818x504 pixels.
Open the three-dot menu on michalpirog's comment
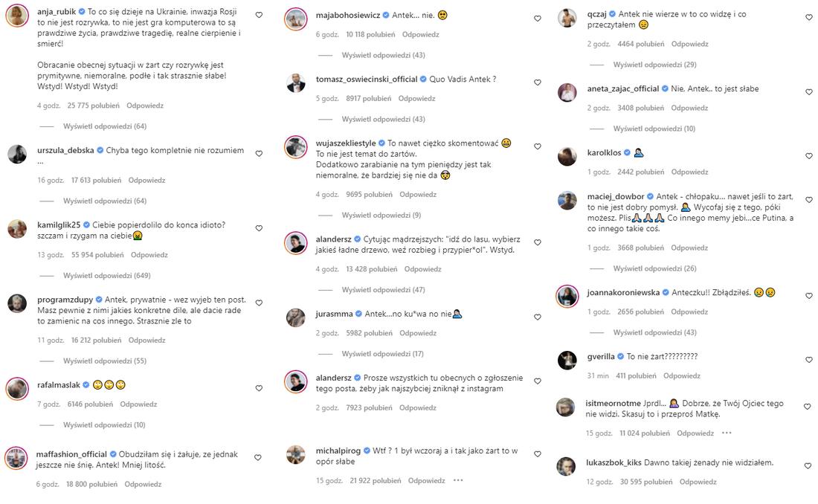[459, 480]
